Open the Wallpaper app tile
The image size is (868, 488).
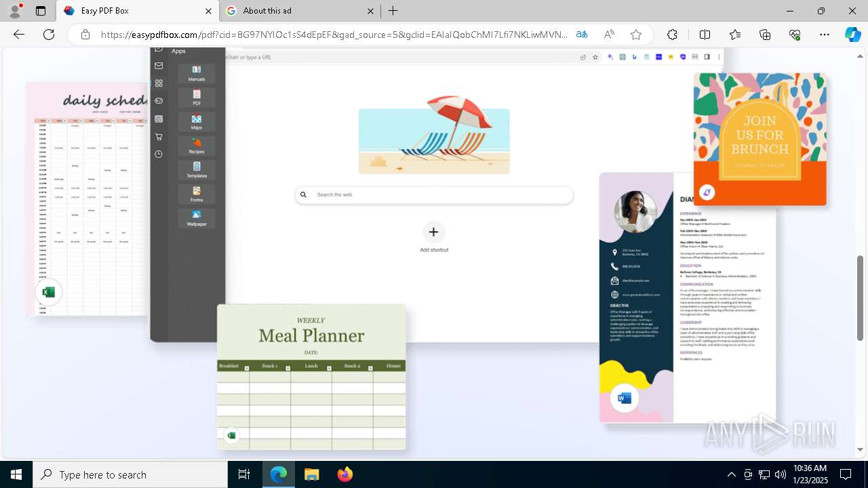197,218
